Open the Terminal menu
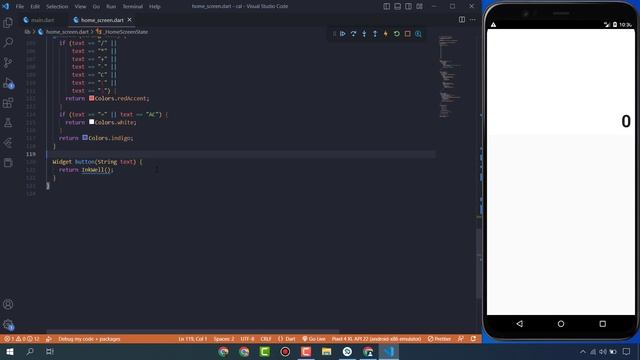 click(133, 7)
